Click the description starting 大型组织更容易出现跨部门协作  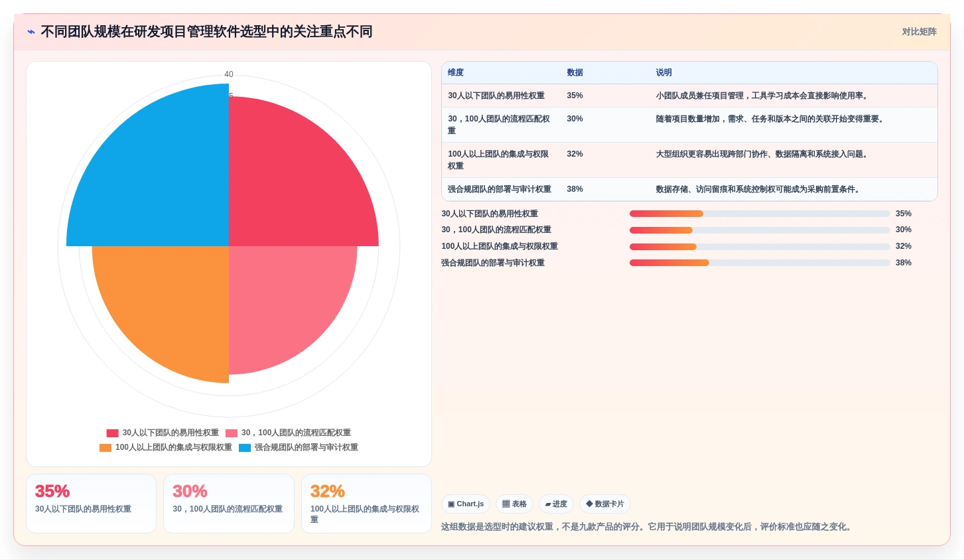[763, 155]
